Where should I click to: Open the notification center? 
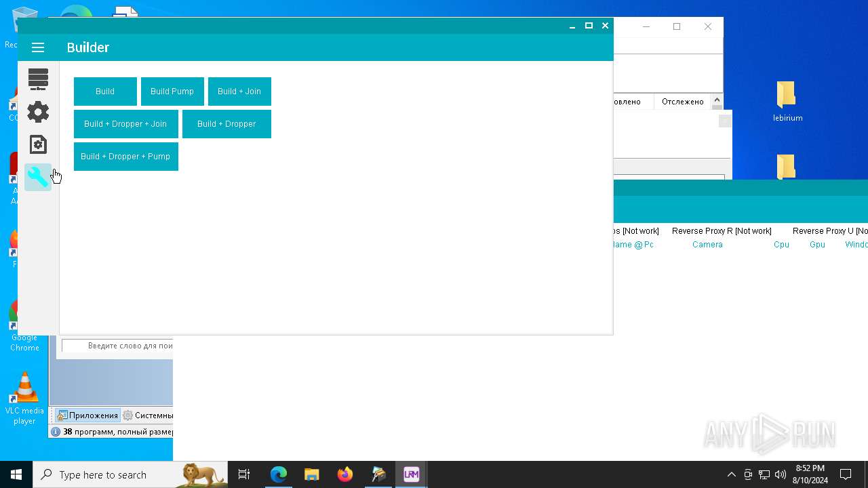point(846,474)
